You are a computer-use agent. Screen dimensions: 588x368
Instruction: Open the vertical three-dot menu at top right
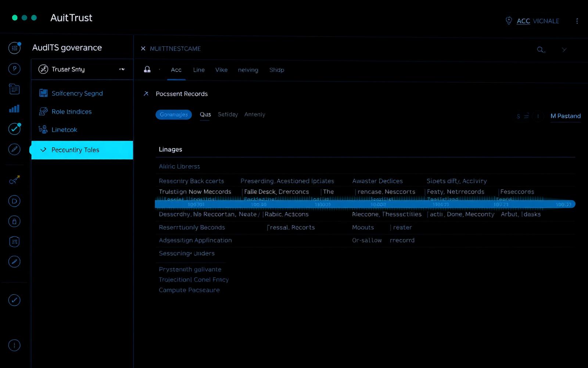pos(577,21)
